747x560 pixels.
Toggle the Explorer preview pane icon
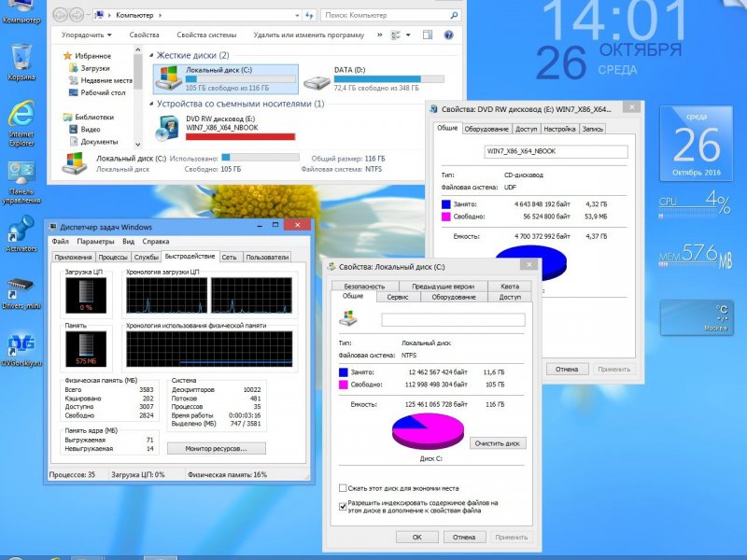428,35
